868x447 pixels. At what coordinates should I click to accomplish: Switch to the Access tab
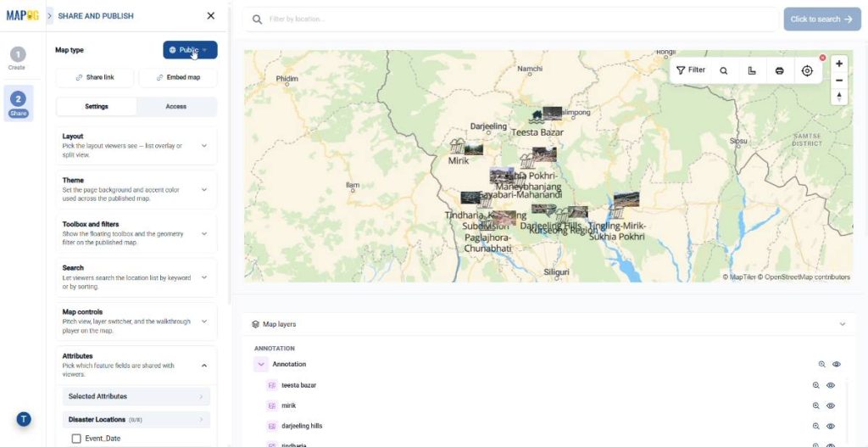(176, 106)
